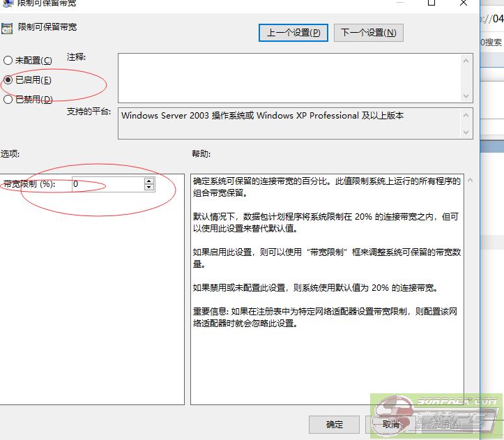Click the 注释 box scroll up arrow
504x440 pixels.
pyautogui.click(x=466, y=61)
